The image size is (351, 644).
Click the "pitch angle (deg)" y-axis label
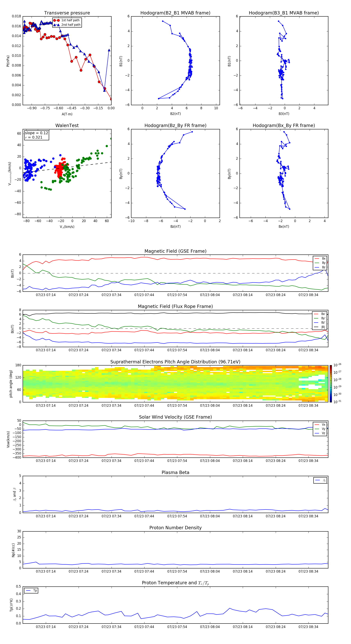(11, 384)
